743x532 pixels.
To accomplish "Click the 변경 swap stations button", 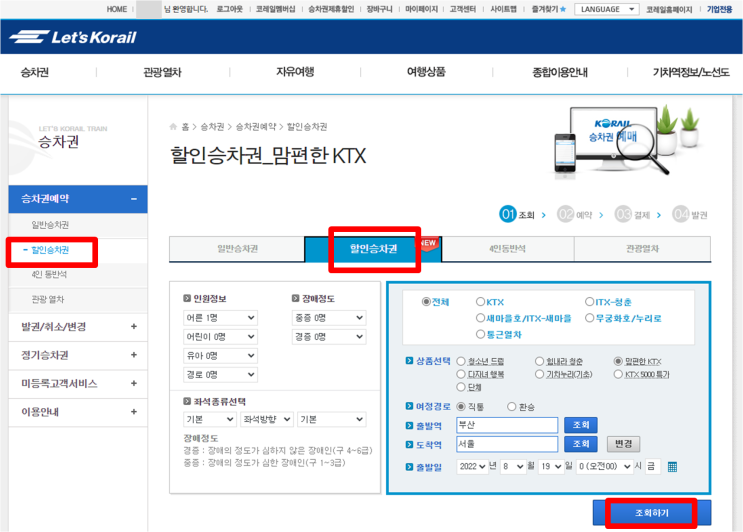I will click(x=623, y=444).
